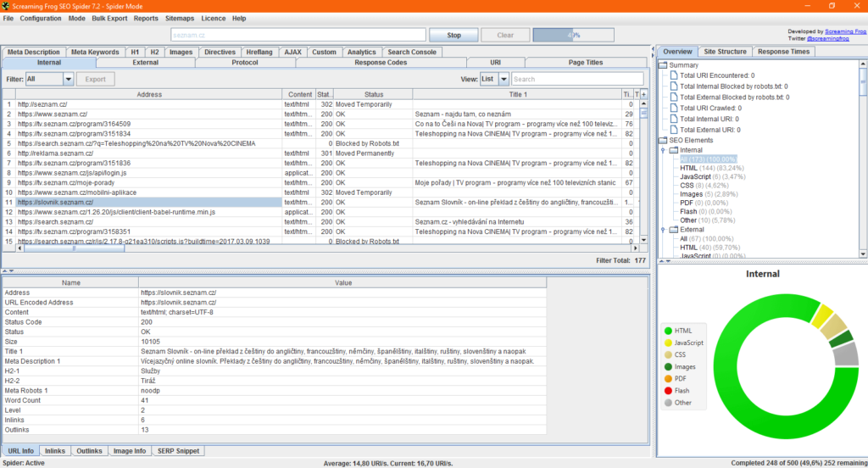This screenshot has height=468, width=868.
Task: Click the Images dark green legend swatch
Action: 668,366
